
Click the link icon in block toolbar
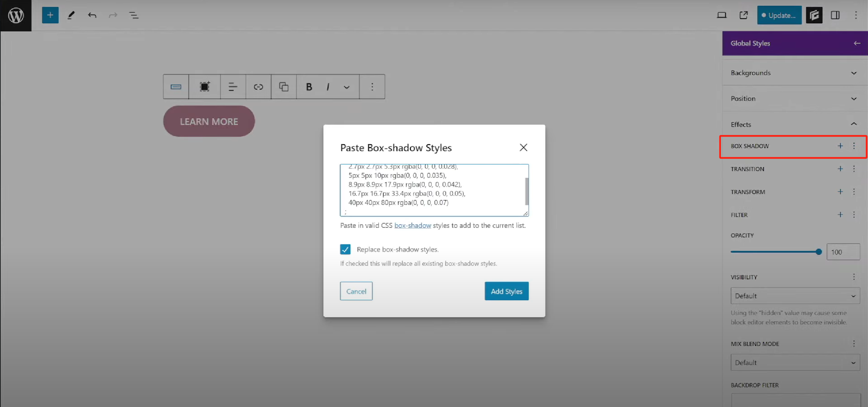pyautogui.click(x=258, y=87)
